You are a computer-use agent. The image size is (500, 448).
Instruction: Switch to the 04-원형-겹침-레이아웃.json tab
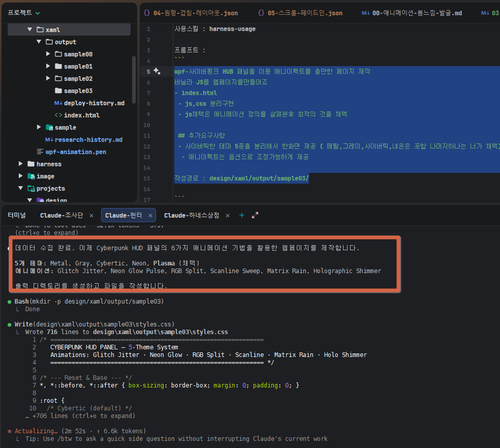(x=191, y=13)
